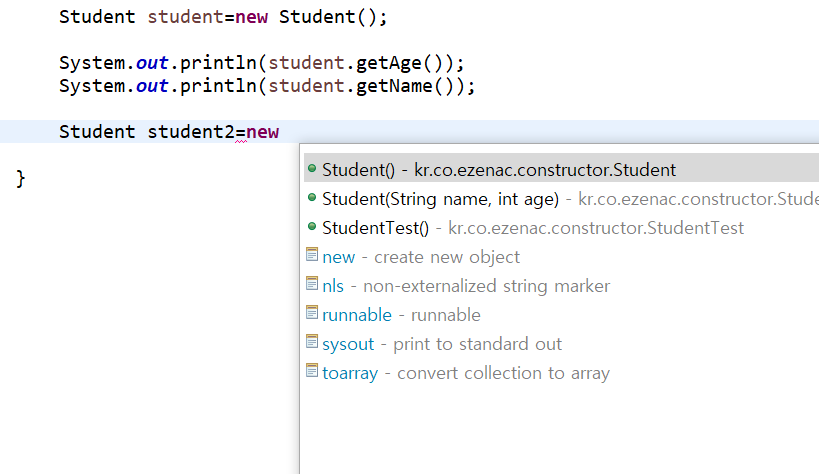The height and width of the screenshot is (474, 819).
Task: Click the closing brace of the code
Action: click(x=20, y=179)
